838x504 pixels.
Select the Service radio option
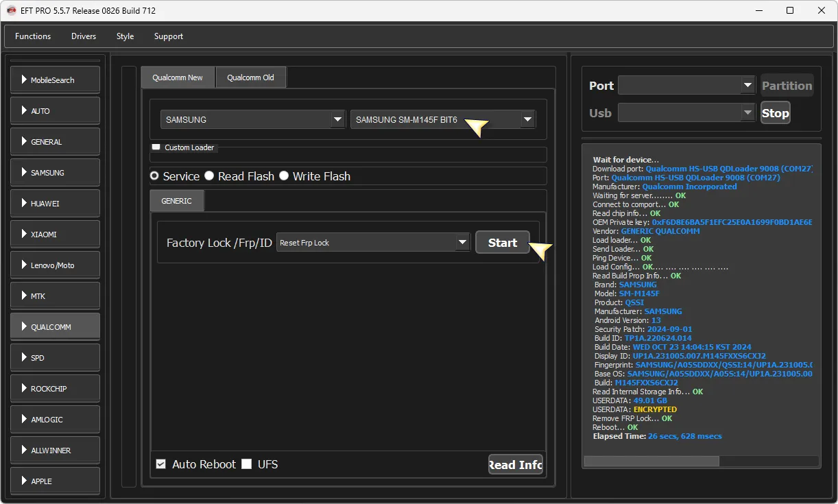pos(155,176)
